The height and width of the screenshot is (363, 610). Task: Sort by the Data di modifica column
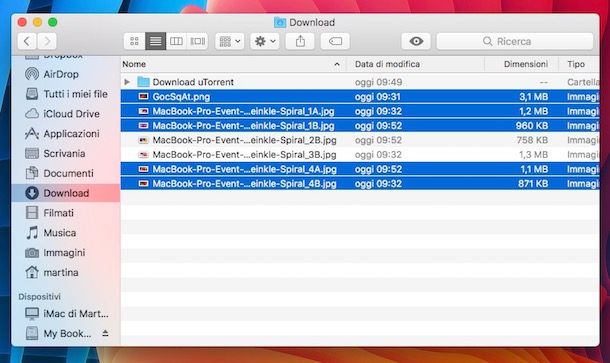coord(387,64)
